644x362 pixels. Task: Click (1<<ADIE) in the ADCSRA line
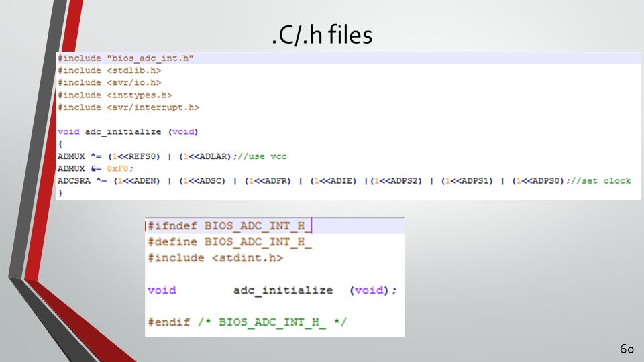click(x=333, y=181)
